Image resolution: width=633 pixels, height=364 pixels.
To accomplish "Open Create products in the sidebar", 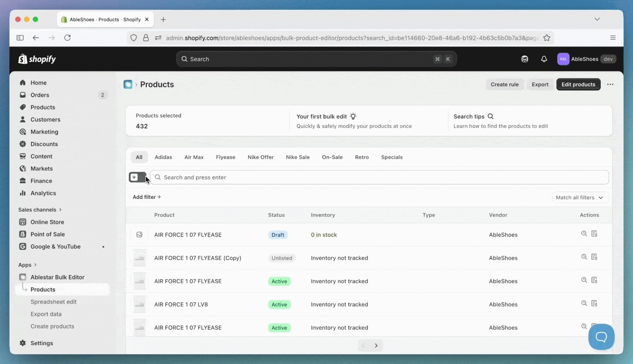I will point(52,326).
